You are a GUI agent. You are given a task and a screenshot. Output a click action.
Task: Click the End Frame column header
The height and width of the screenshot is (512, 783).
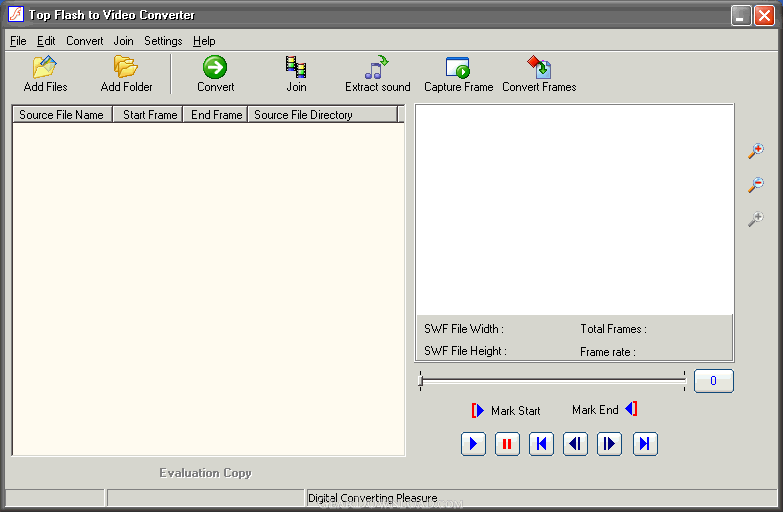pos(215,114)
